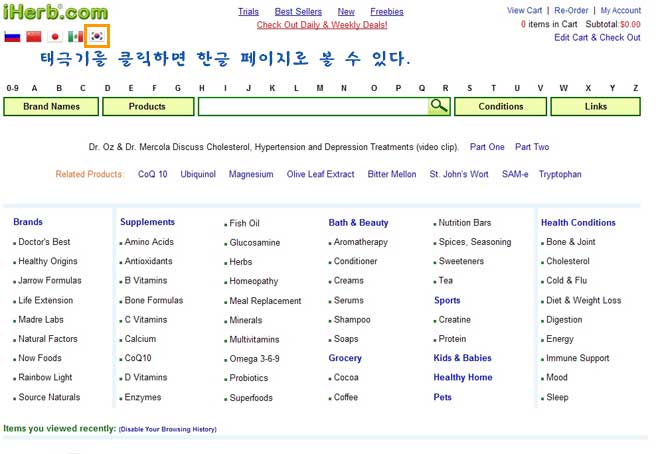Go to the Best Sellers page
Viewport: 660px width, 454px height.
click(297, 12)
